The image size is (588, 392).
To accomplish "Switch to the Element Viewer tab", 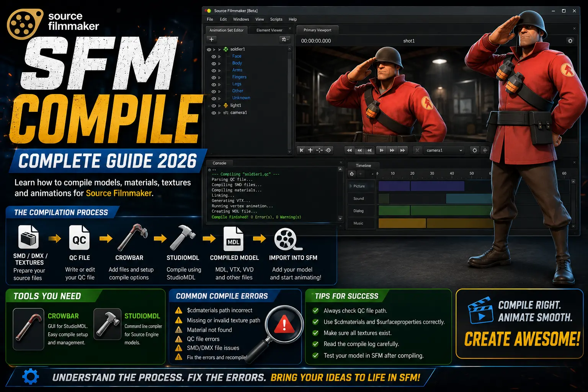I will coord(269,30).
